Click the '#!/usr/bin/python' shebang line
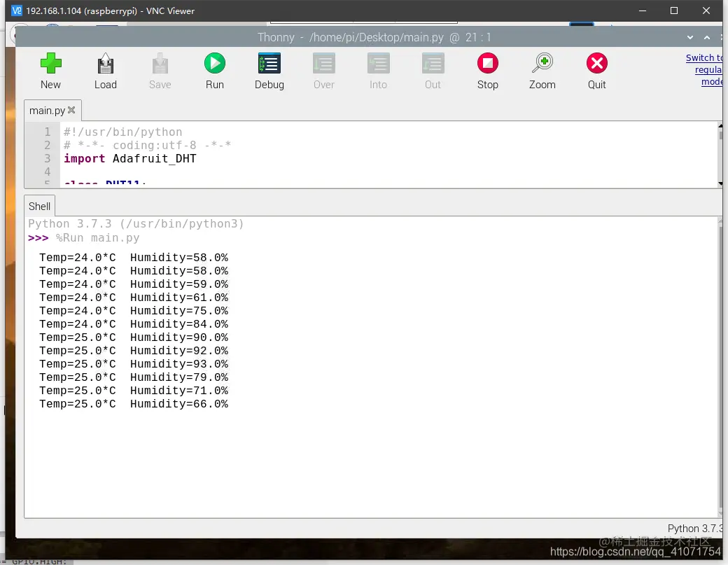 [123, 132]
